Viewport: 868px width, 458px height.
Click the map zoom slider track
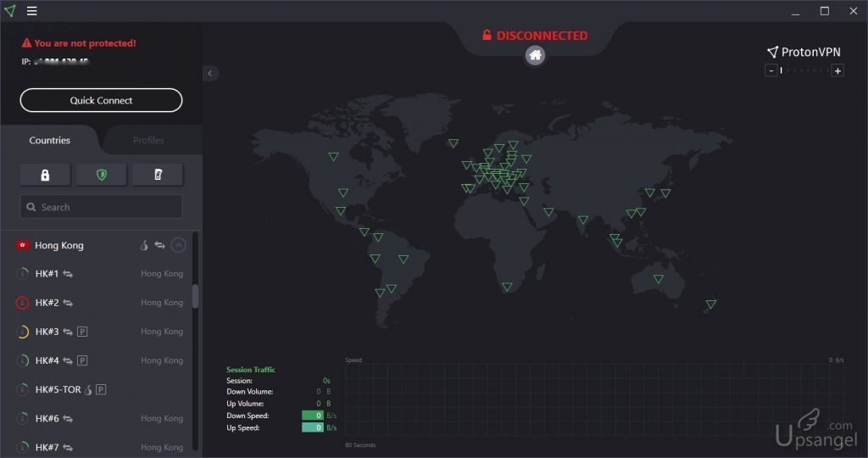click(x=804, y=71)
